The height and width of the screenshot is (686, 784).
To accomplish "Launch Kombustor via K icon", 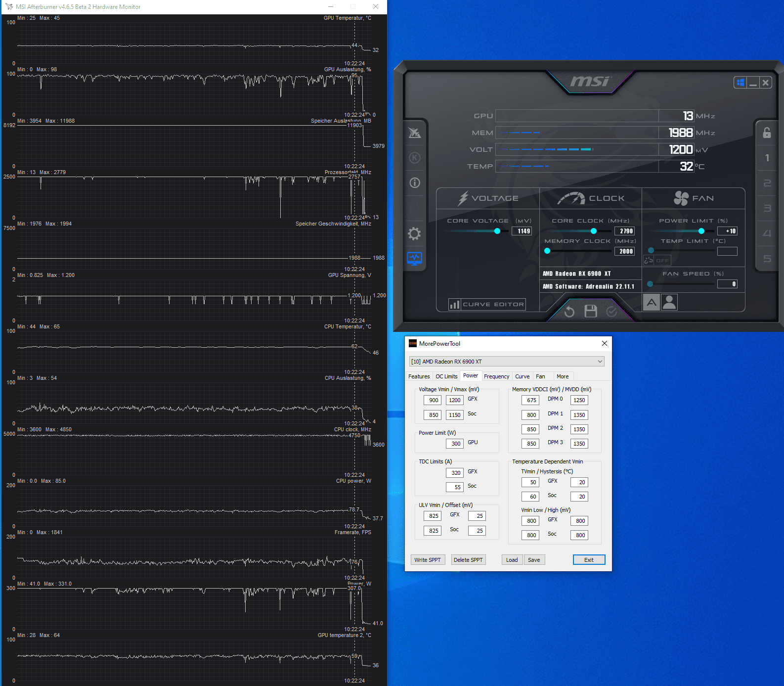I will 415,158.
